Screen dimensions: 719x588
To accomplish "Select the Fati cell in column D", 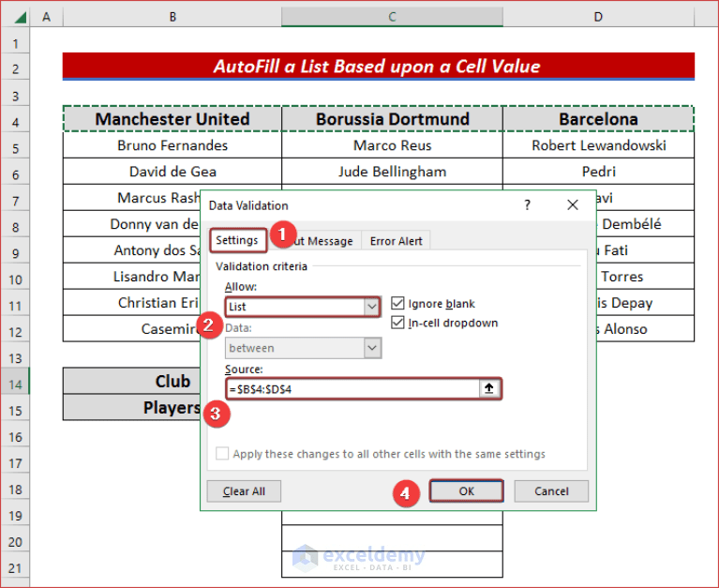I will 645,250.
